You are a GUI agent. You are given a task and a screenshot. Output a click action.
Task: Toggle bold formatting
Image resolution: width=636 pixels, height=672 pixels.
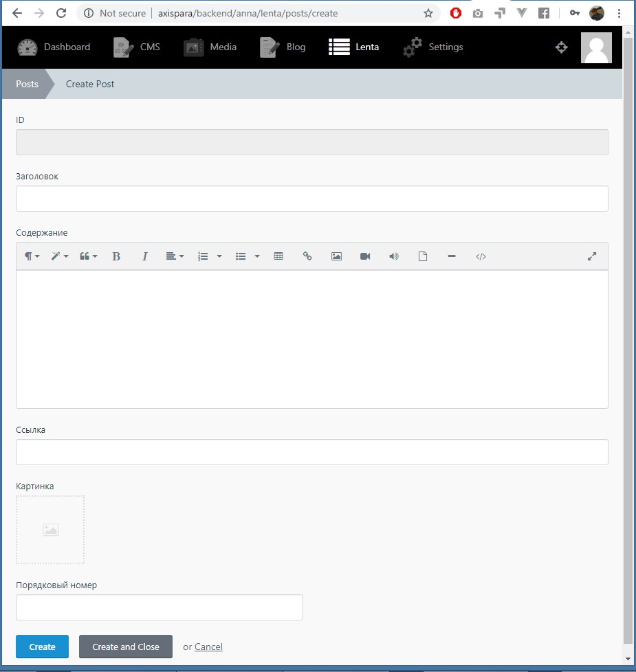[116, 256]
